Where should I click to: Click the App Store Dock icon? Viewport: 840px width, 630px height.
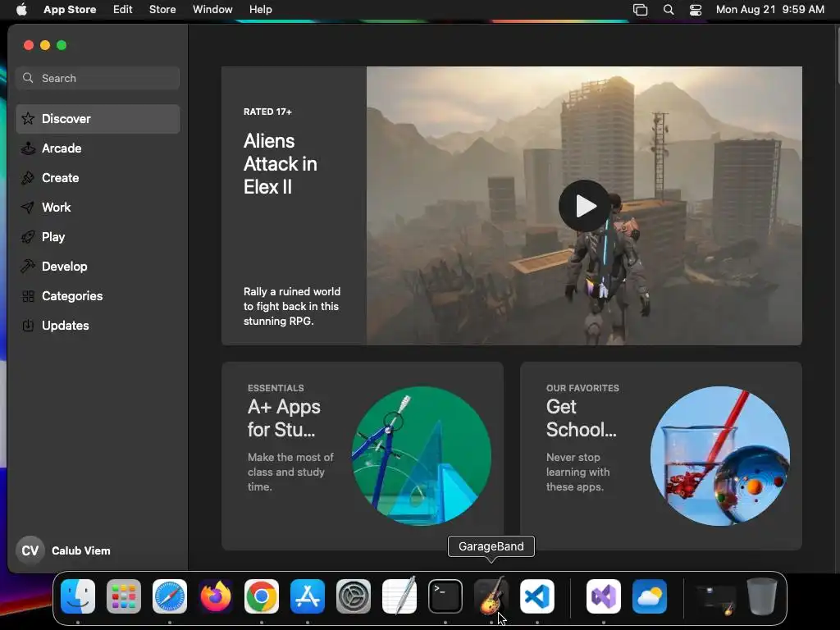[308, 596]
